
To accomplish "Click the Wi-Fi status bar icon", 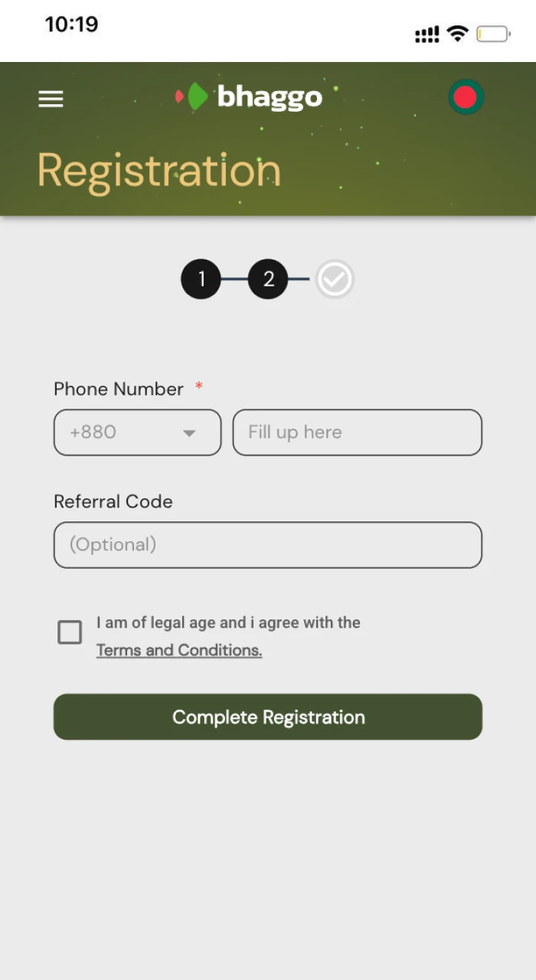I will pyautogui.click(x=457, y=33).
